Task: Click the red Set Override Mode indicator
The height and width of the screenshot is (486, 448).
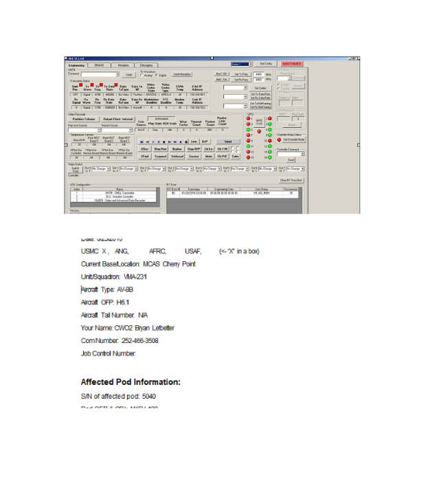Action: (x=280, y=140)
